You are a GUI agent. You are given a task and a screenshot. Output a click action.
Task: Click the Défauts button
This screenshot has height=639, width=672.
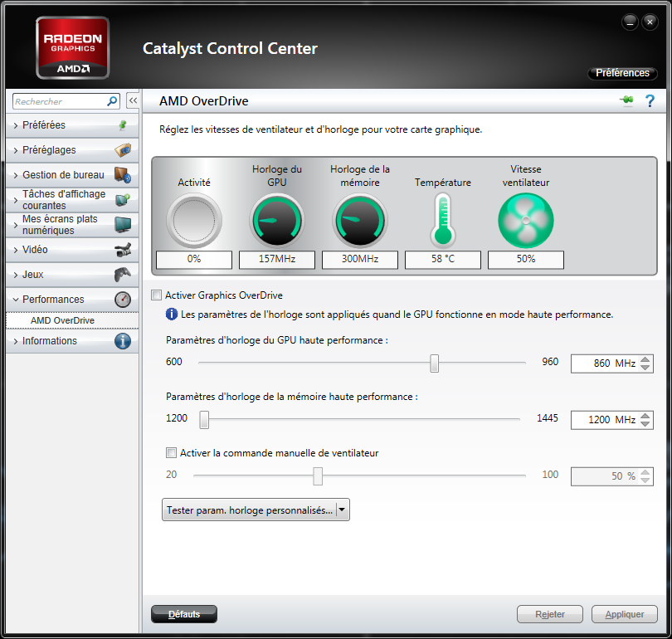click(184, 614)
